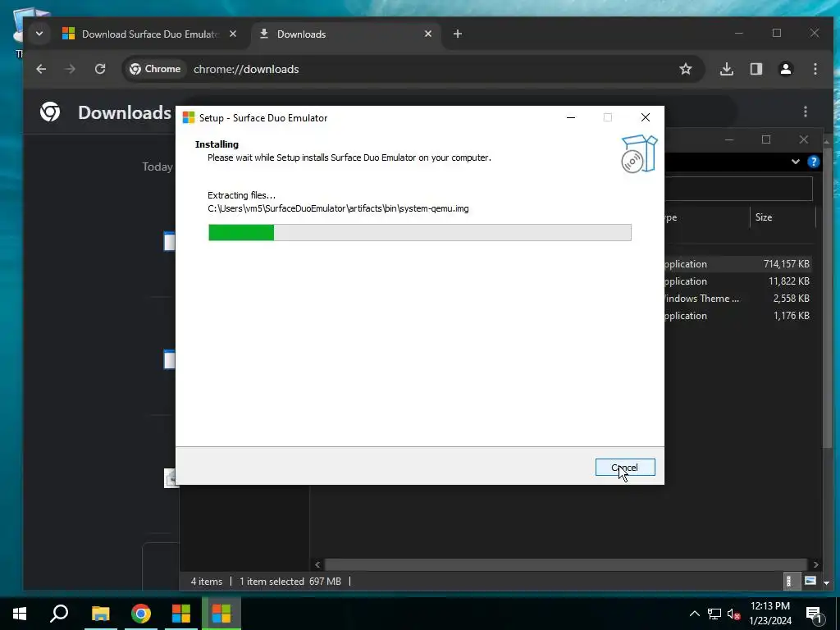Open network status tray icon
The width and height of the screenshot is (840, 630).
click(x=714, y=614)
